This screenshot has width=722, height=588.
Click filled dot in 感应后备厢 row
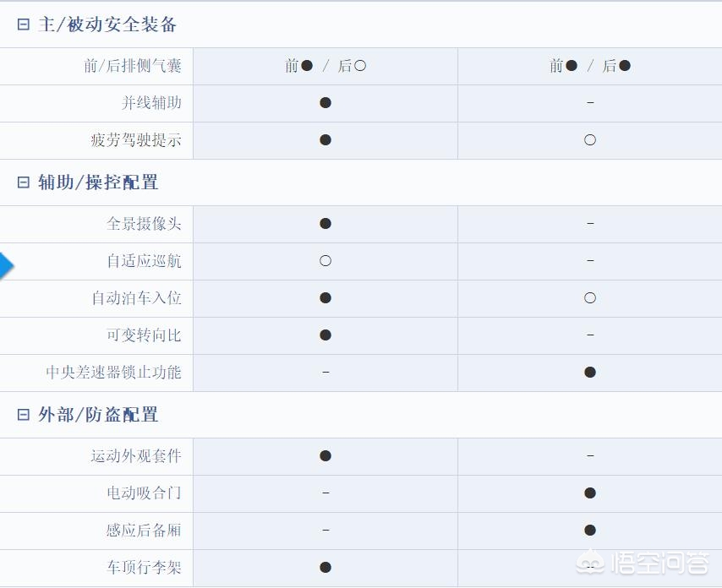[x=590, y=530]
